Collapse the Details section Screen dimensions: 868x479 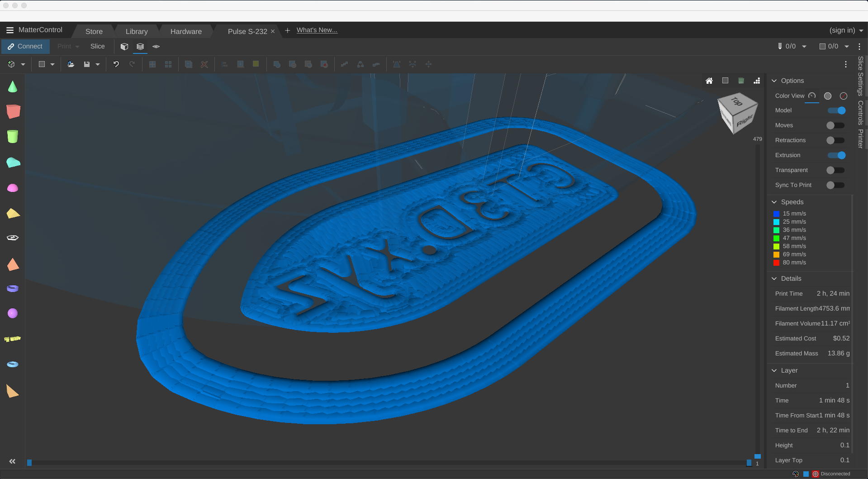tap(774, 278)
